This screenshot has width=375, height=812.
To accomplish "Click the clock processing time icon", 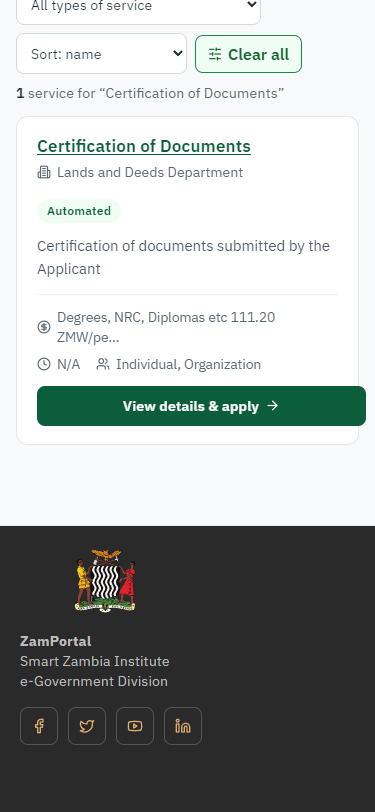I will coord(44,365).
